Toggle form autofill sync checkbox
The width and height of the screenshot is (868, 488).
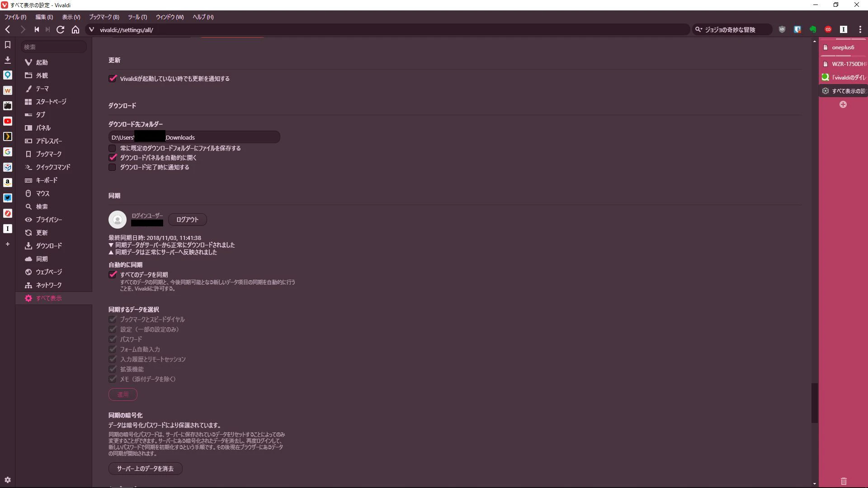113,349
